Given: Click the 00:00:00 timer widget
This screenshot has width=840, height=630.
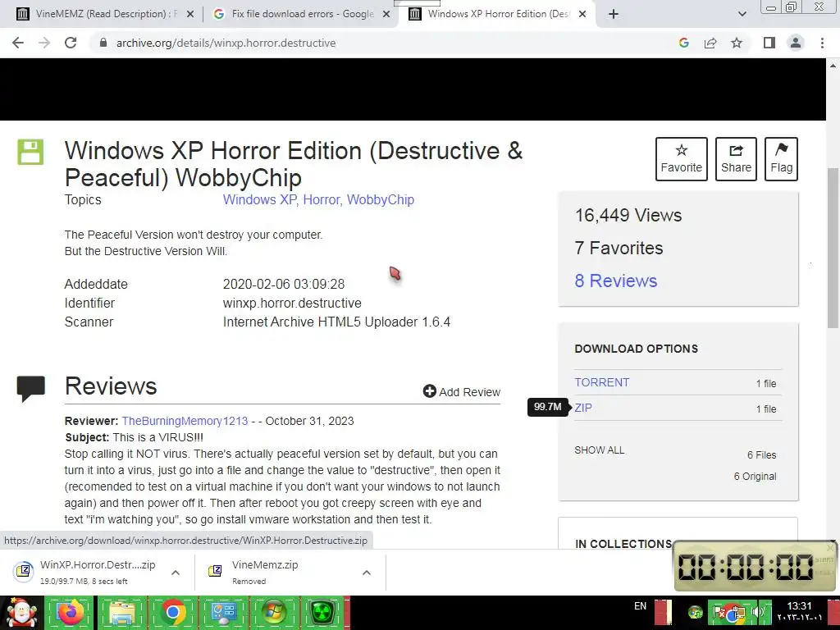Looking at the screenshot, I should [755, 566].
